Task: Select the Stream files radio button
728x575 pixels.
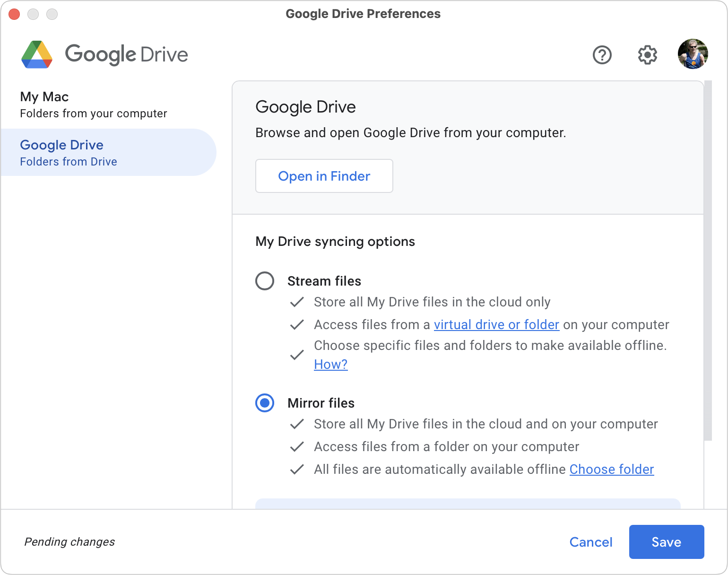Action: tap(265, 281)
